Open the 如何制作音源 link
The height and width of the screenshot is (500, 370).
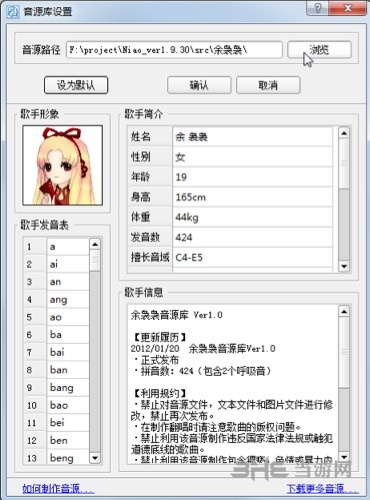pos(58,489)
